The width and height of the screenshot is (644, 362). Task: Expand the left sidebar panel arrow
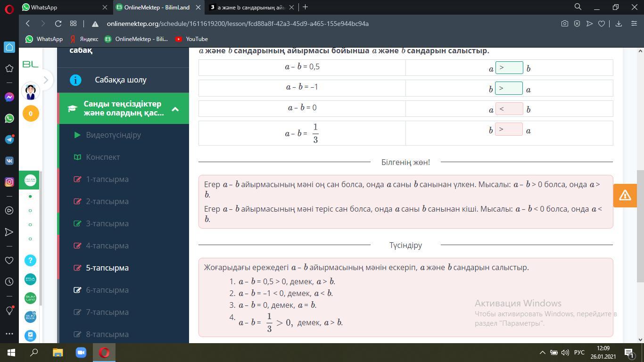[46, 80]
